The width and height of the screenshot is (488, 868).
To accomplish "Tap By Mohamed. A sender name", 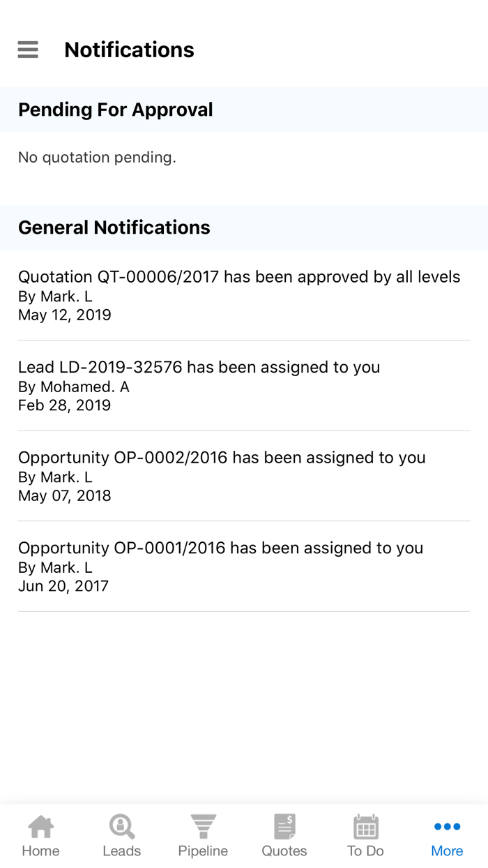I will [x=73, y=387].
